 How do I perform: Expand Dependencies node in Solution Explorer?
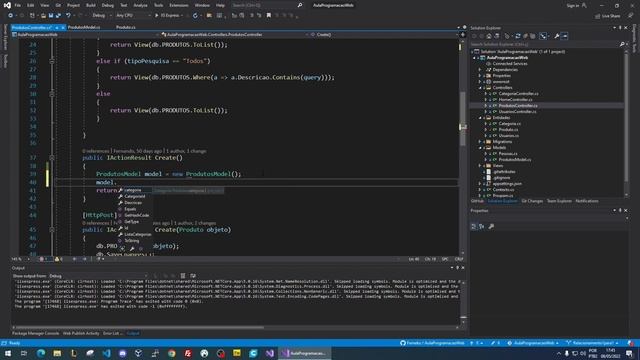(480, 70)
